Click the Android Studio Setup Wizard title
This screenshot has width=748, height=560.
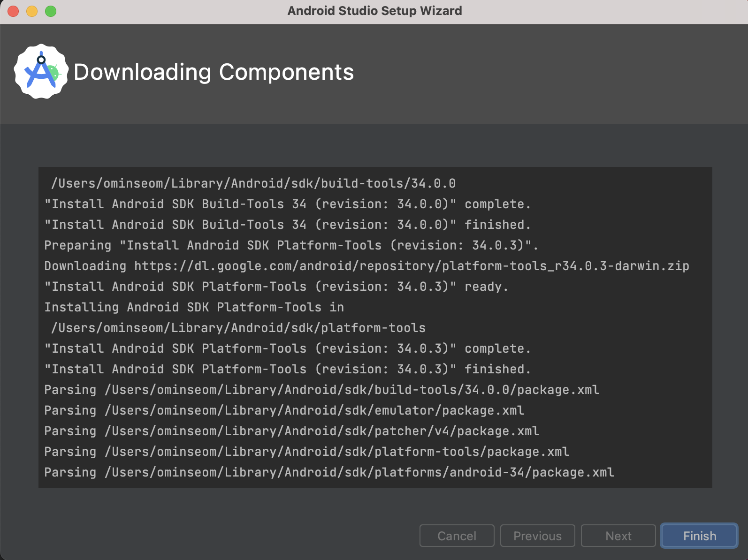pos(374,11)
